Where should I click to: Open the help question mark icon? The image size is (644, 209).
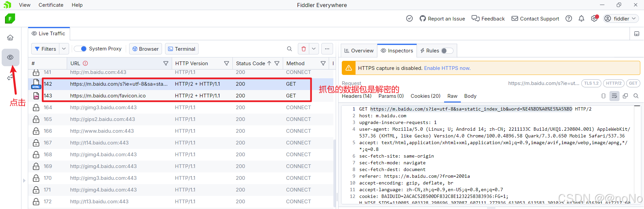point(569,18)
